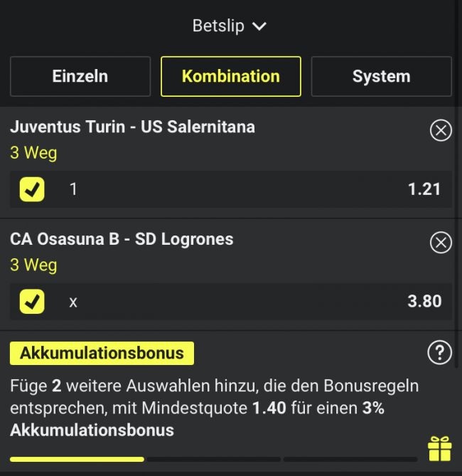This screenshot has height=476, width=462.
Task: Uncheck the Osasuna B draw checkbox
Action: (x=32, y=302)
